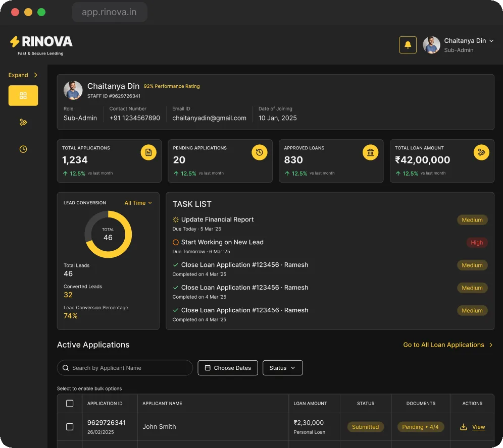Toggle the select-all checkbox in table header
The image size is (503, 448).
[70, 404]
